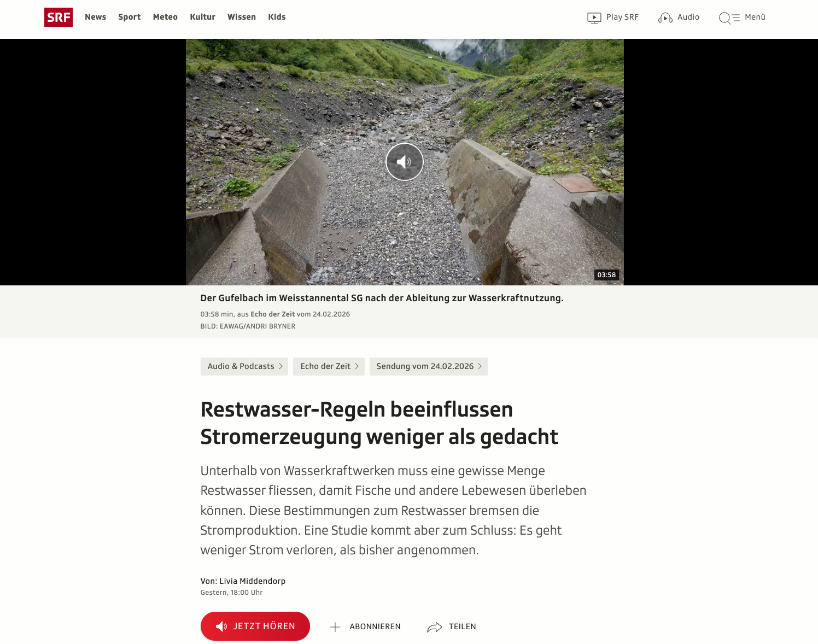Open the Kids section

pos(277,17)
